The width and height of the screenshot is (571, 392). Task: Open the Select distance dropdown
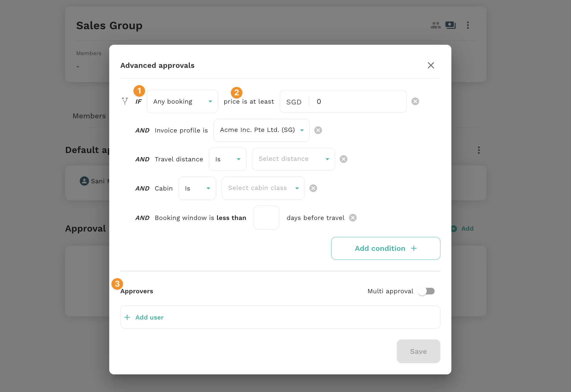pyautogui.click(x=294, y=159)
